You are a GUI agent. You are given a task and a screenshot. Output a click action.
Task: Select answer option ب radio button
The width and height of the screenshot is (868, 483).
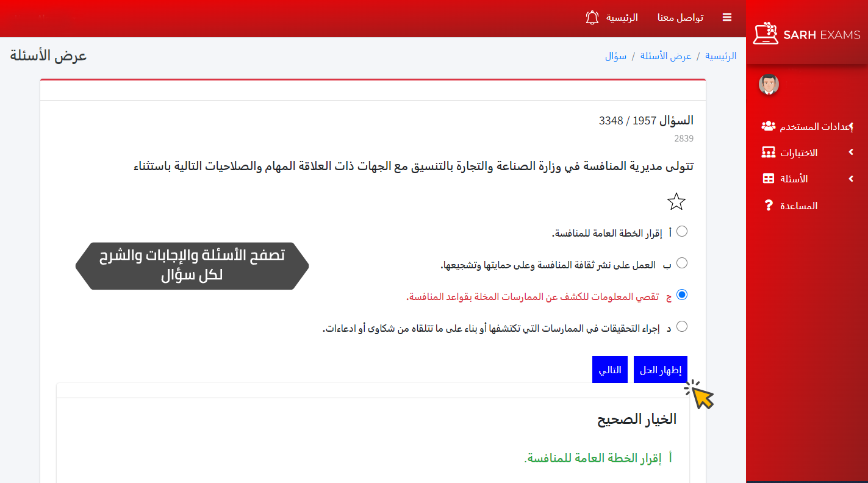coord(682,263)
